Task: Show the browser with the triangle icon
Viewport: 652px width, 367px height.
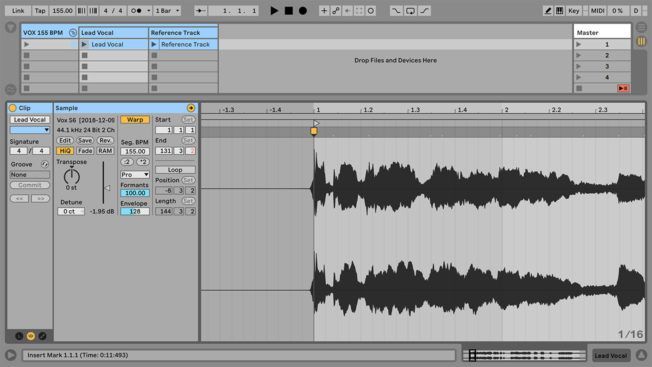Action: [11, 27]
